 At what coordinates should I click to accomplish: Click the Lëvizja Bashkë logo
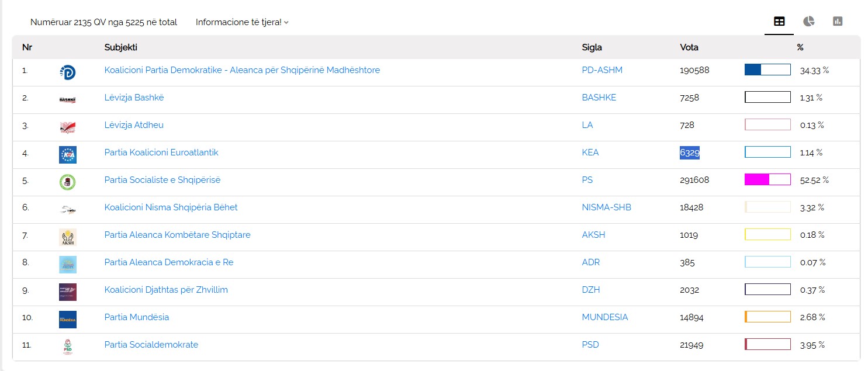pyautogui.click(x=68, y=100)
